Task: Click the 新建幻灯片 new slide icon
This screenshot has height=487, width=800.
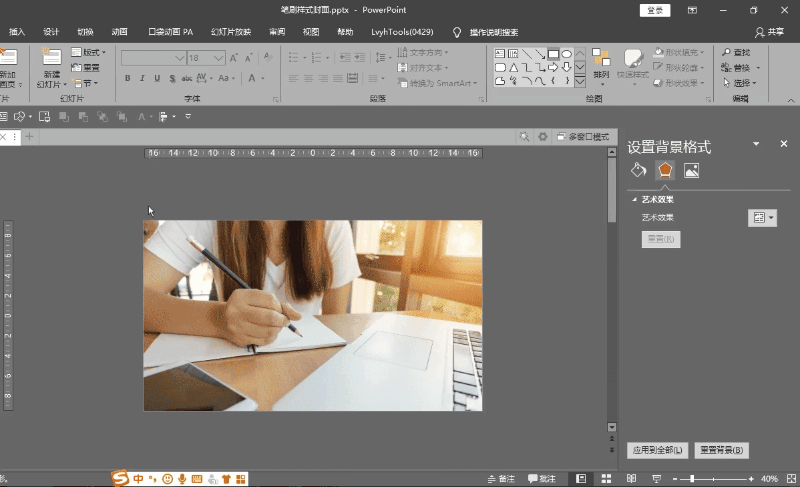Action: pyautogui.click(x=52, y=57)
